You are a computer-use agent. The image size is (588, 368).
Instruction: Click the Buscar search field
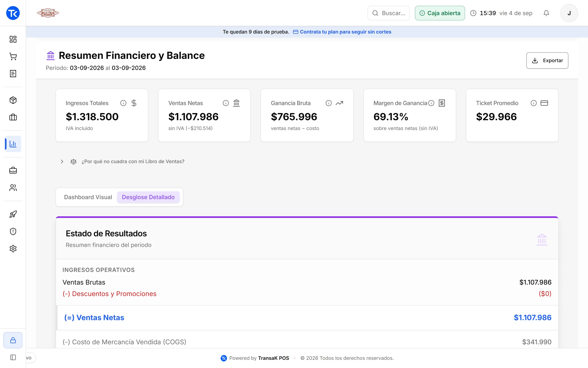pyautogui.click(x=389, y=13)
